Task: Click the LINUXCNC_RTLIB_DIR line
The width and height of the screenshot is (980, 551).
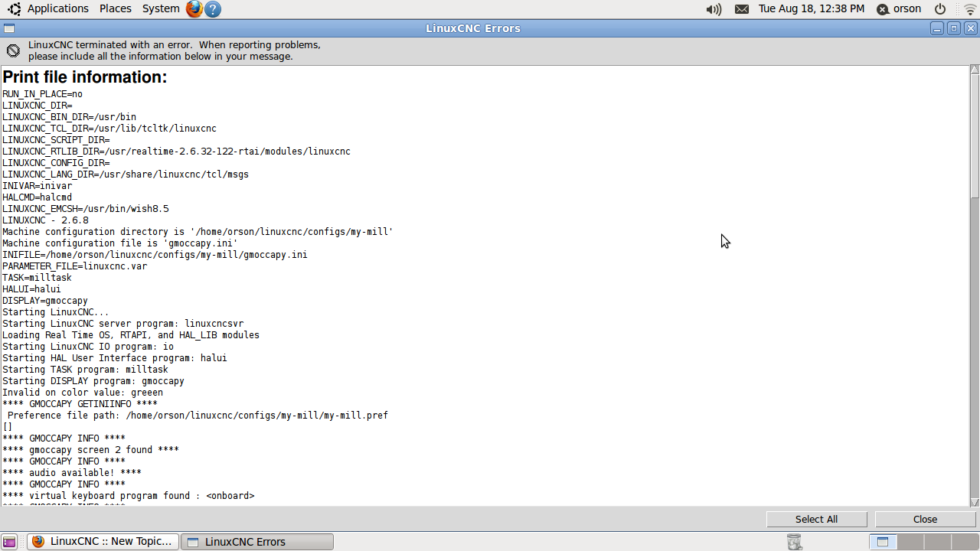Action: pyautogui.click(x=176, y=152)
